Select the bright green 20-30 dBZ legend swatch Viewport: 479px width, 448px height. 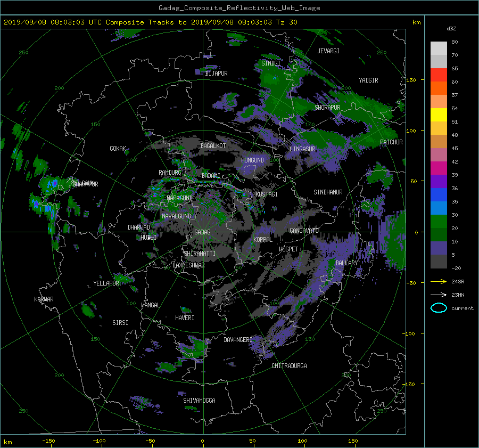[439, 221]
